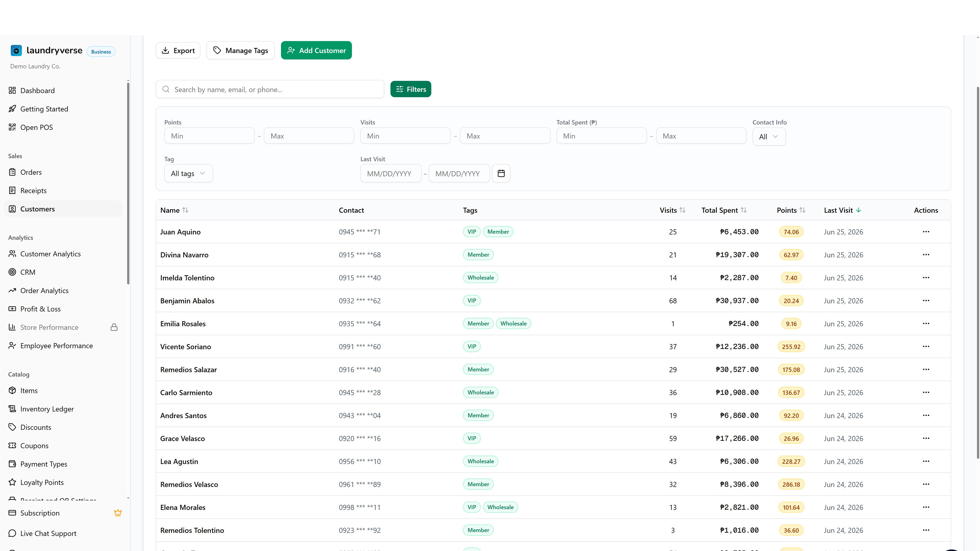Open actions menu for Vicente Soriano

pyautogui.click(x=926, y=346)
